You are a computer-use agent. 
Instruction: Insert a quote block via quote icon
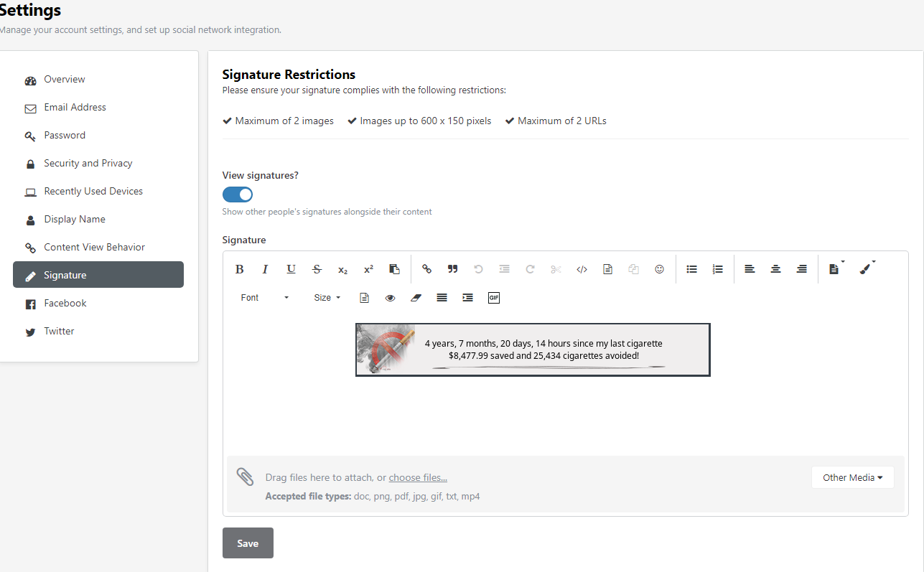[x=453, y=269]
